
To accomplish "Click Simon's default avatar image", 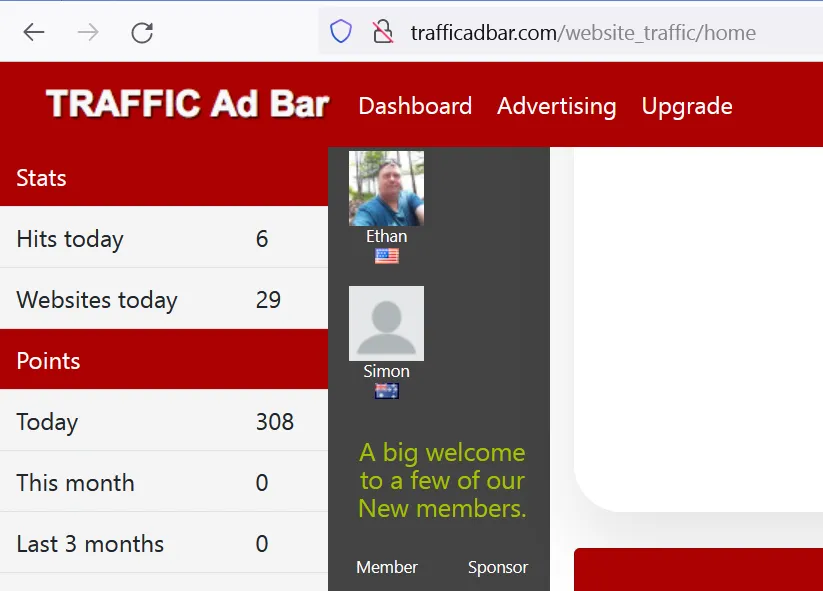I will (386, 323).
